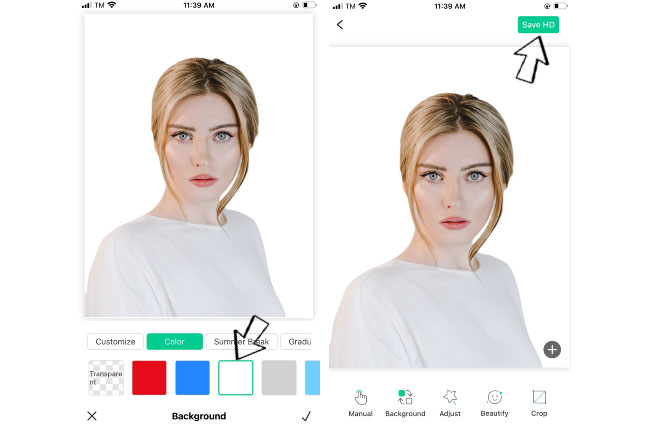Tap the 11:39 AM clock on the left phone
650x430 pixels.
click(199, 5)
